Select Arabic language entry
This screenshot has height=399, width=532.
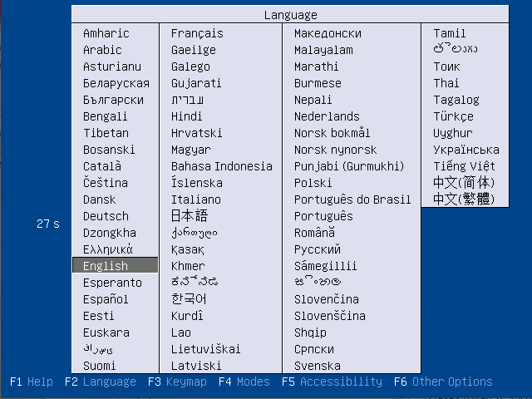102,50
